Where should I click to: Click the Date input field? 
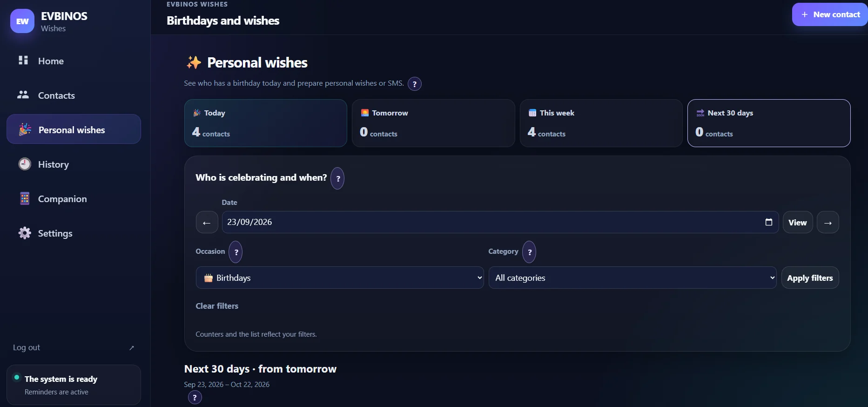tap(500, 222)
